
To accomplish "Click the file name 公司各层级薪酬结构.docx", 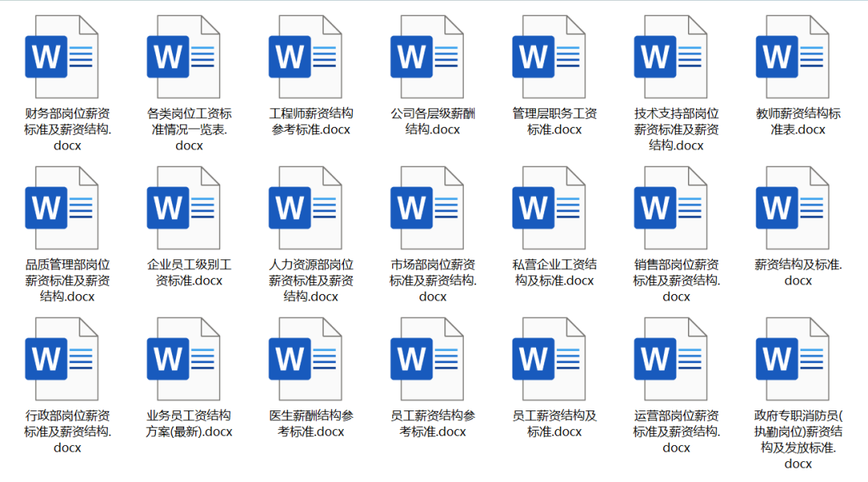I will 433,122.
